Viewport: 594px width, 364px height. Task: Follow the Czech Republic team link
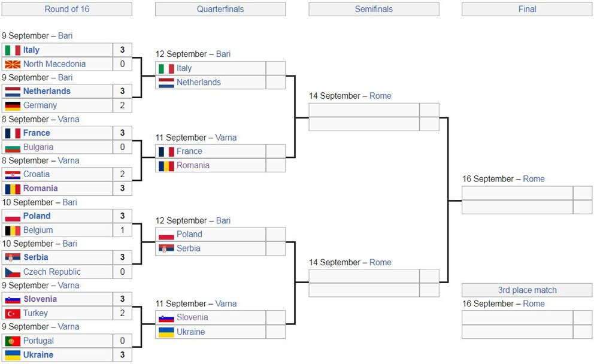(x=52, y=272)
